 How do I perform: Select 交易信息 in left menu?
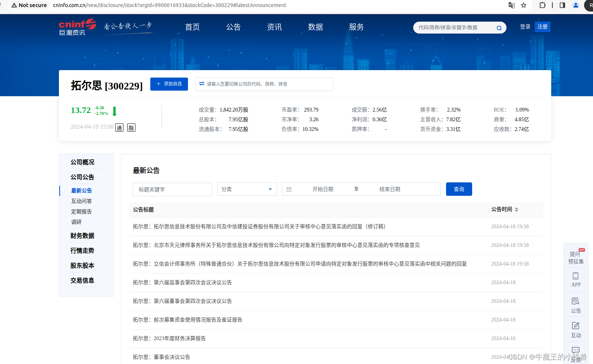(82, 280)
